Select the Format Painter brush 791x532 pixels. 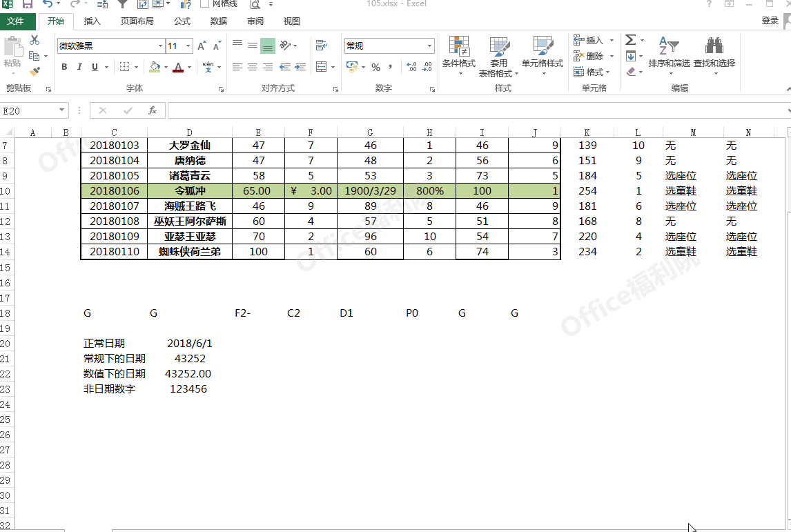(x=35, y=72)
